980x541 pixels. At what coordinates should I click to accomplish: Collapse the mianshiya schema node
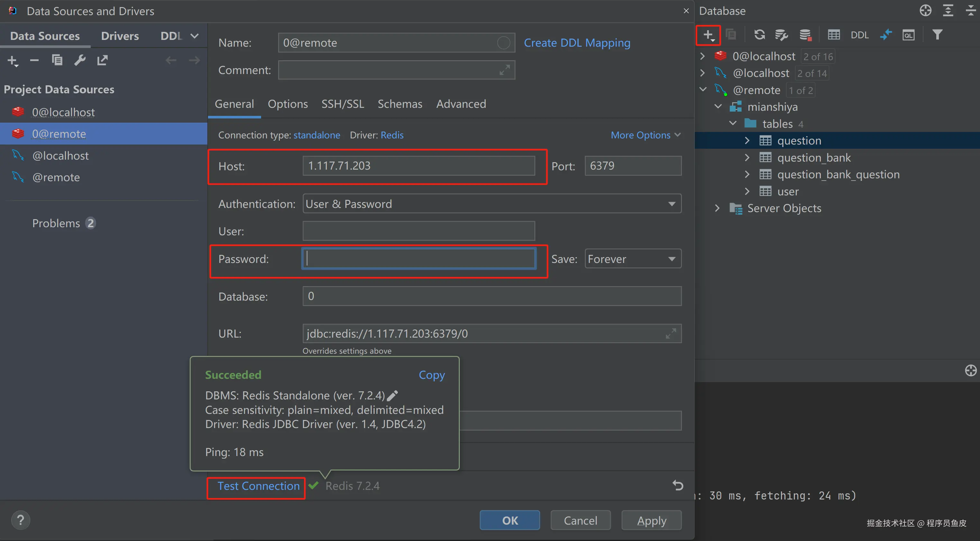pyautogui.click(x=718, y=107)
